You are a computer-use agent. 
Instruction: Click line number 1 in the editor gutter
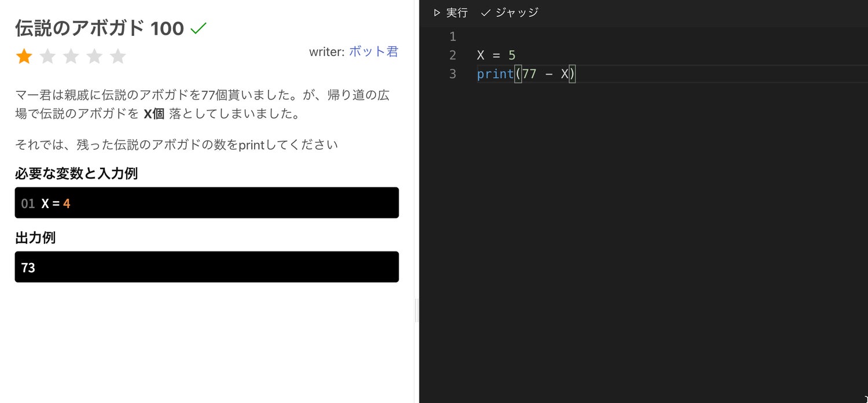pos(453,37)
